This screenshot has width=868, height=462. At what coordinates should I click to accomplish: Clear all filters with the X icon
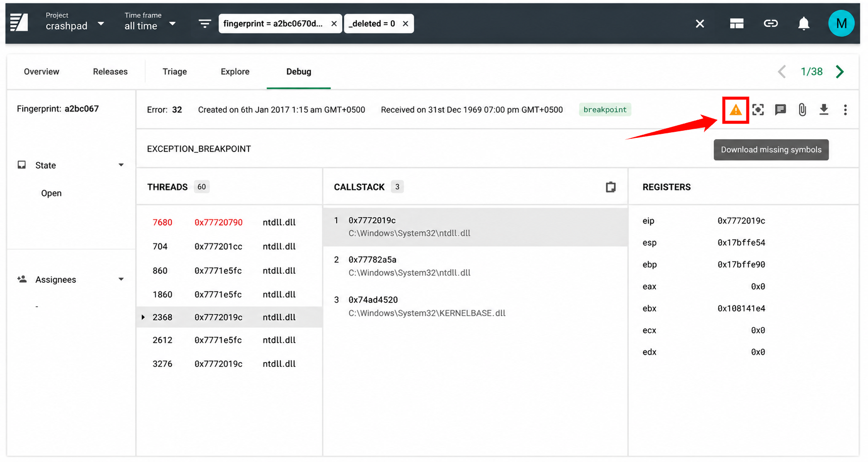pos(700,24)
